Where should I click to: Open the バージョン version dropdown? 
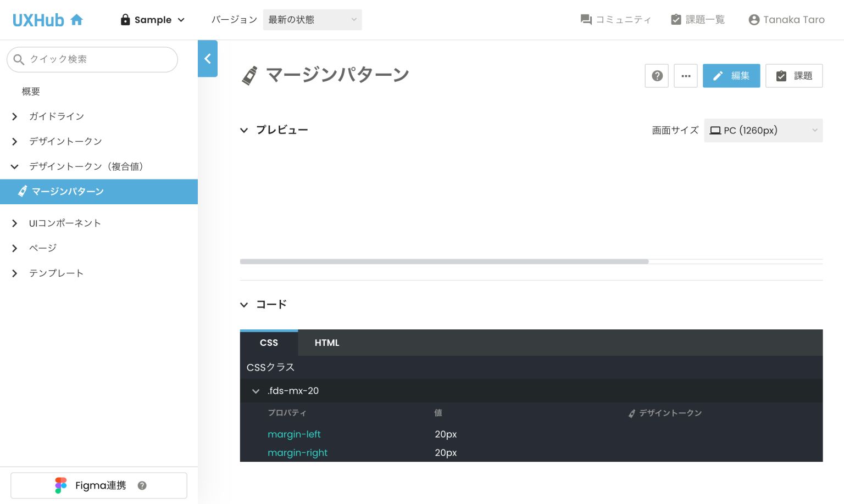[312, 19]
